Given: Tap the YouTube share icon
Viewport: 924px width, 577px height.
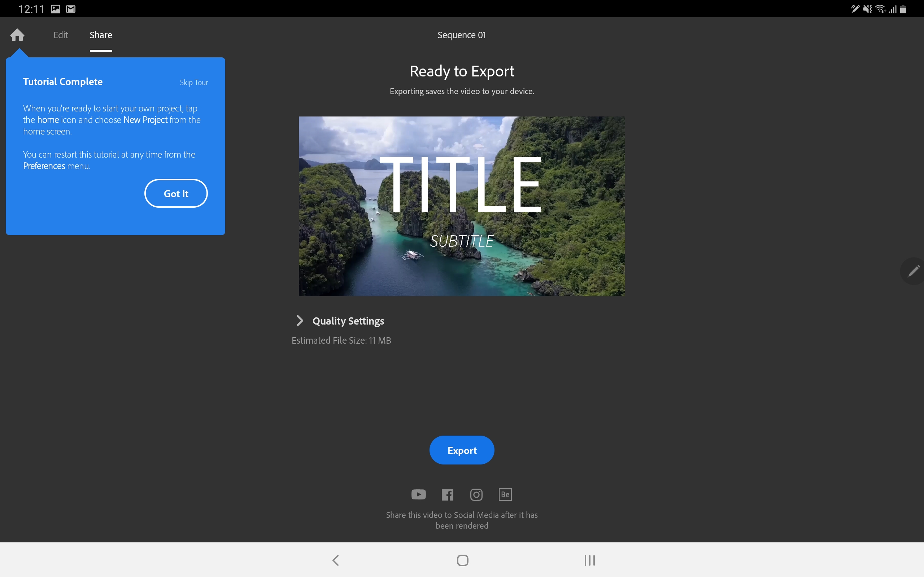Looking at the screenshot, I should tap(418, 494).
